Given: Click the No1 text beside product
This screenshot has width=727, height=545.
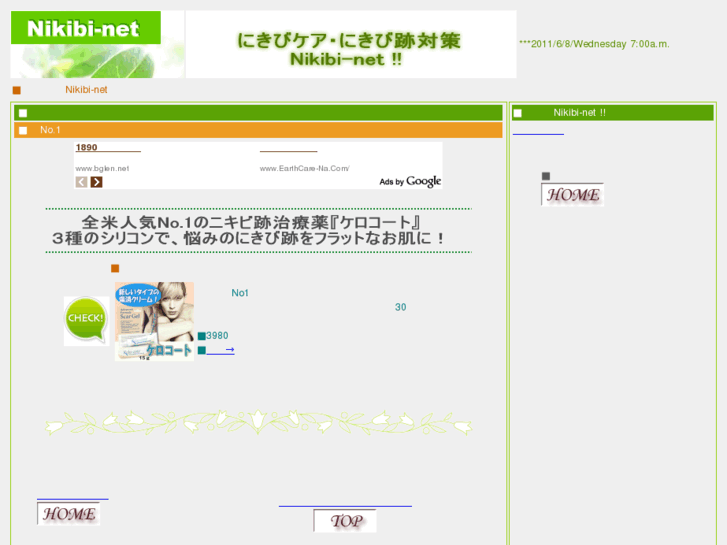Looking at the screenshot, I should click(x=240, y=293).
